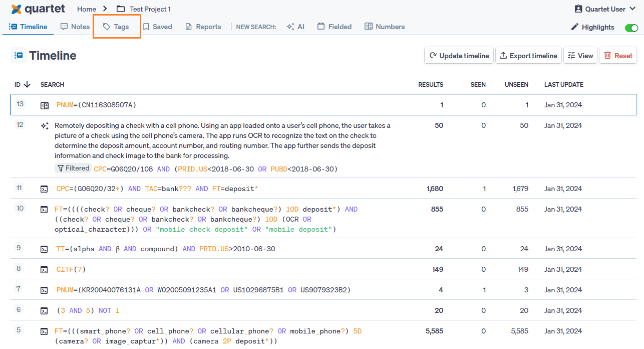Click the numbers search icon on row 13

tap(45, 105)
